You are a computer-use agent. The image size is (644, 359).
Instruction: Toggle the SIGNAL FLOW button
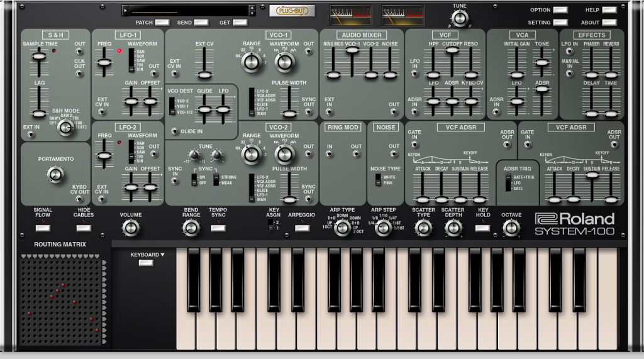pyautogui.click(x=43, y=228)
